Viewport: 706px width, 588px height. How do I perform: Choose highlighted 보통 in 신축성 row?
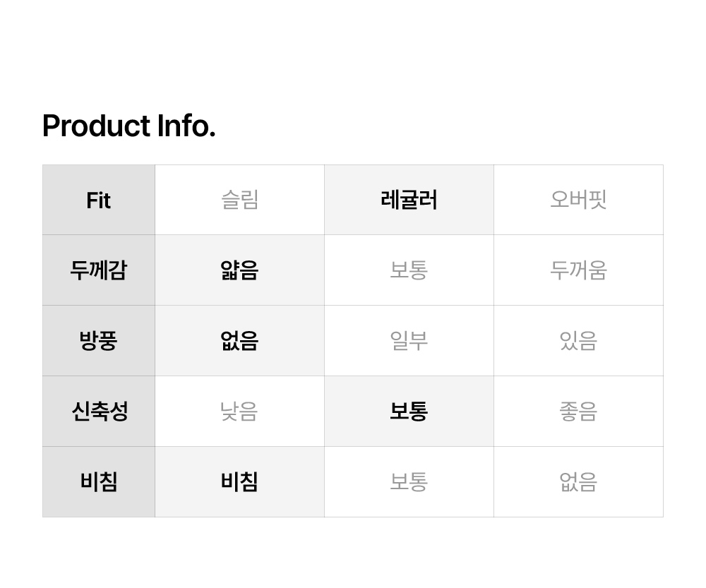(409, 412)
